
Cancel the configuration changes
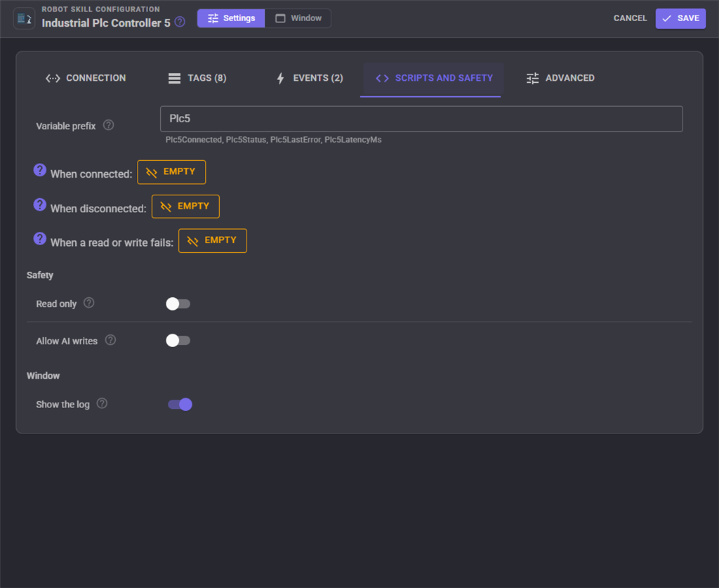pyautogui.click(x=630, y=18)
